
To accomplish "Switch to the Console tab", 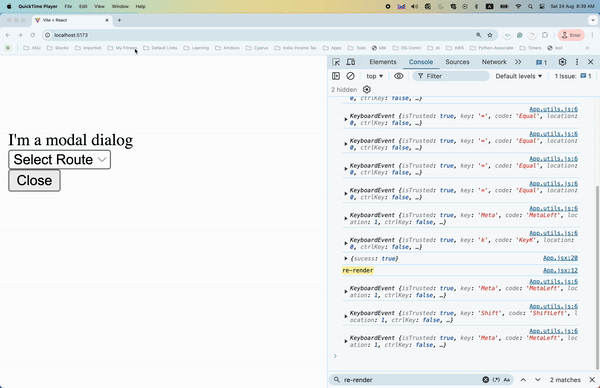I will coord(421,62).
